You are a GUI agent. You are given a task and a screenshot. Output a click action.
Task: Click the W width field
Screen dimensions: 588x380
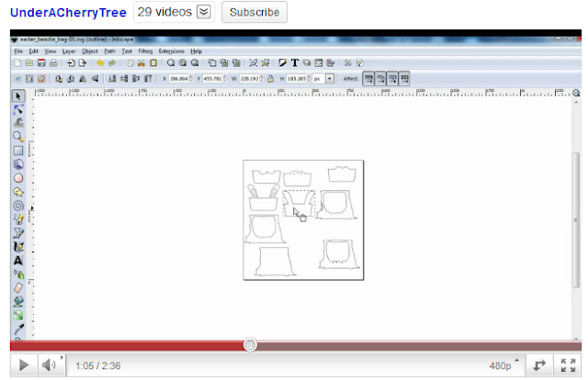point(251,79)
